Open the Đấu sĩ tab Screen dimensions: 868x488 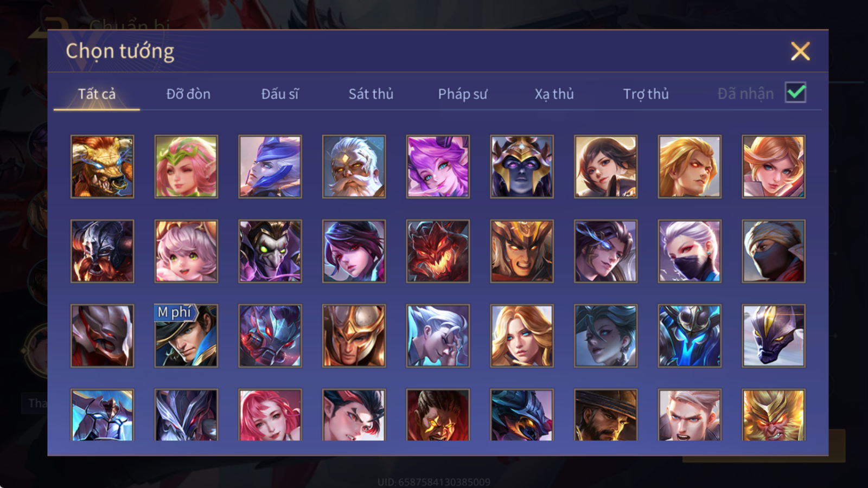pyautogui.click(x=280, y=94)
